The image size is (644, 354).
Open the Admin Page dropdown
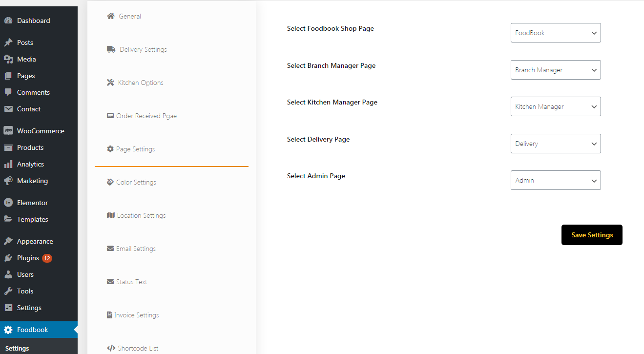[x=556, y=180]
